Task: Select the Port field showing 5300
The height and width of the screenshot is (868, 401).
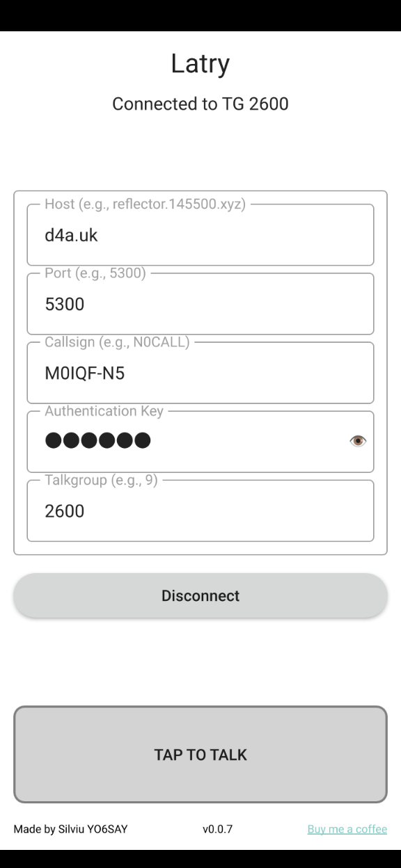Action: click(x=200, y=304)
